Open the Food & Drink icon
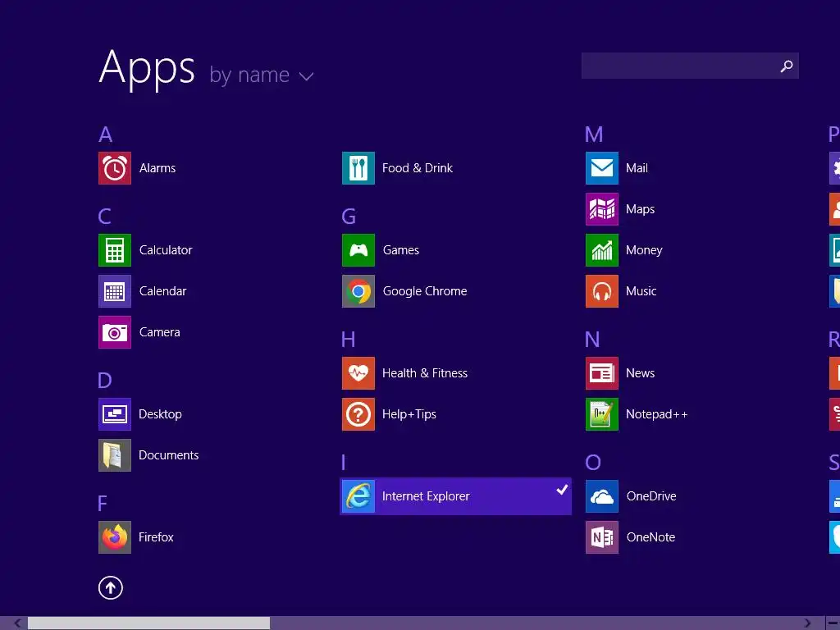The width and height of the screenshot is (840, 630). (x=358, y=168)
